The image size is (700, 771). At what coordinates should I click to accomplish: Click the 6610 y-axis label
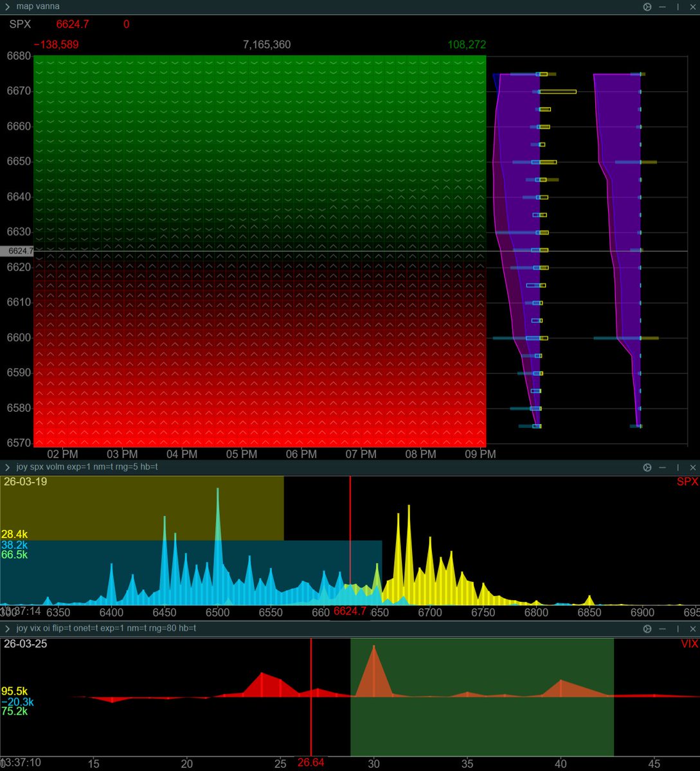click(x=19, y=302)
